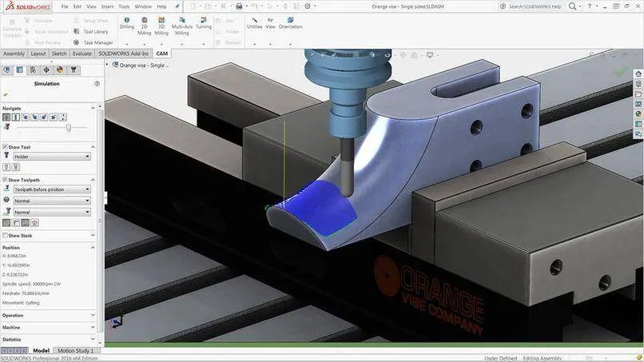Click the magnifier search icon

[x=573, y=6]
